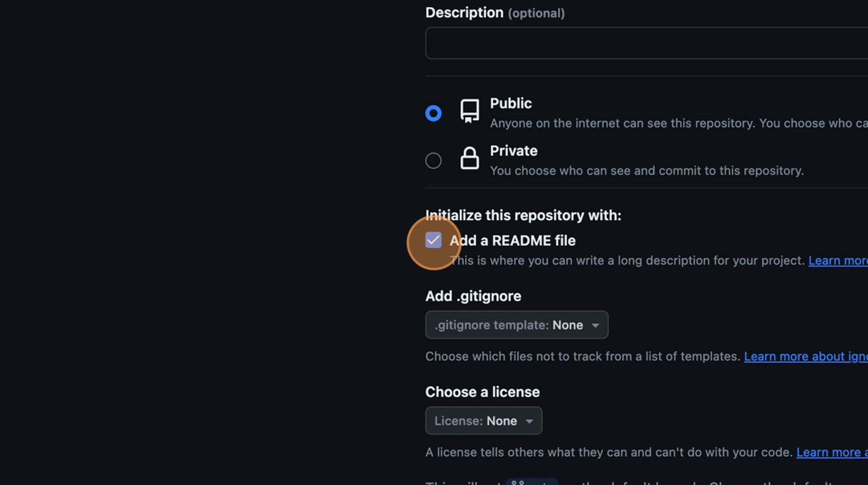Click the "Add a README file" label

[513, 240]
